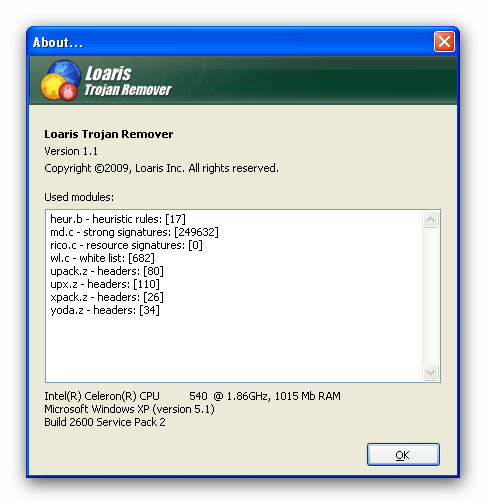Viewport: 486px width, 504px height.
Task: Click the red padlock on the logo
Action: (68, 91)
